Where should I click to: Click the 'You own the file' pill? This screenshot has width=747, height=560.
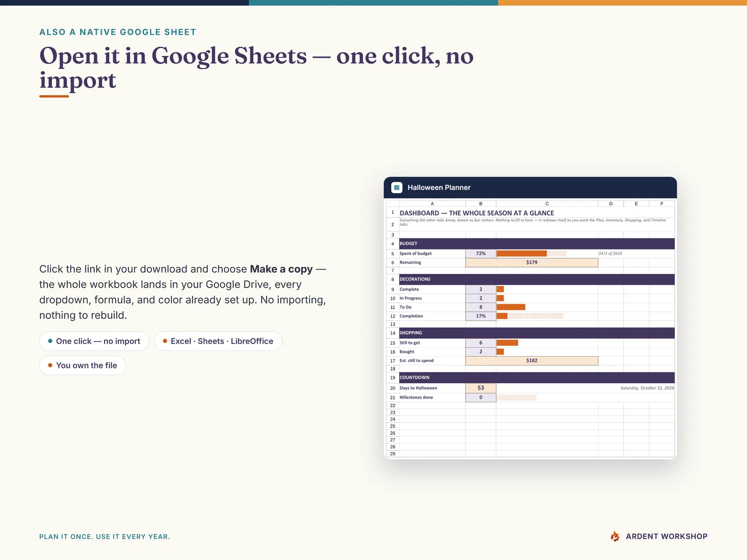(83, 365)
